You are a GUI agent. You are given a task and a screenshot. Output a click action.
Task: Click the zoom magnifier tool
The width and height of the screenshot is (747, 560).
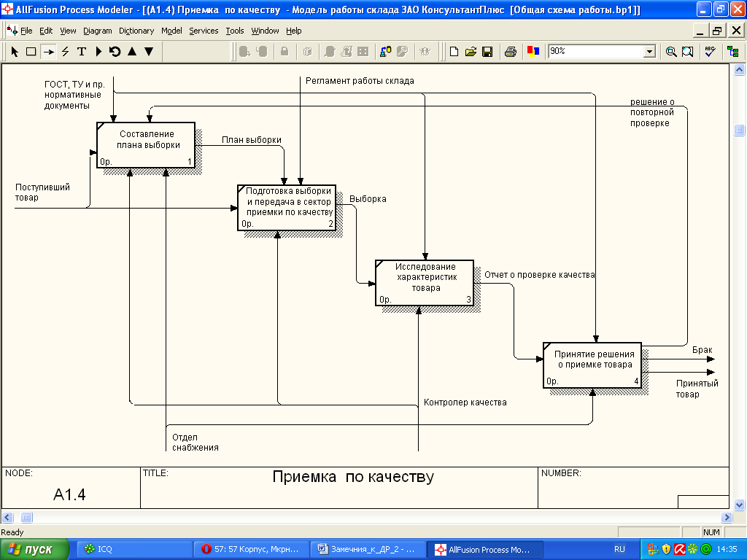671,52
